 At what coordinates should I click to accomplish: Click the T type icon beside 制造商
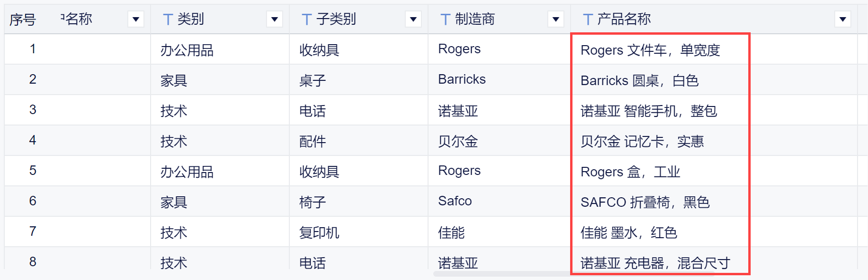pyautogui.click(x=445, y=19)
